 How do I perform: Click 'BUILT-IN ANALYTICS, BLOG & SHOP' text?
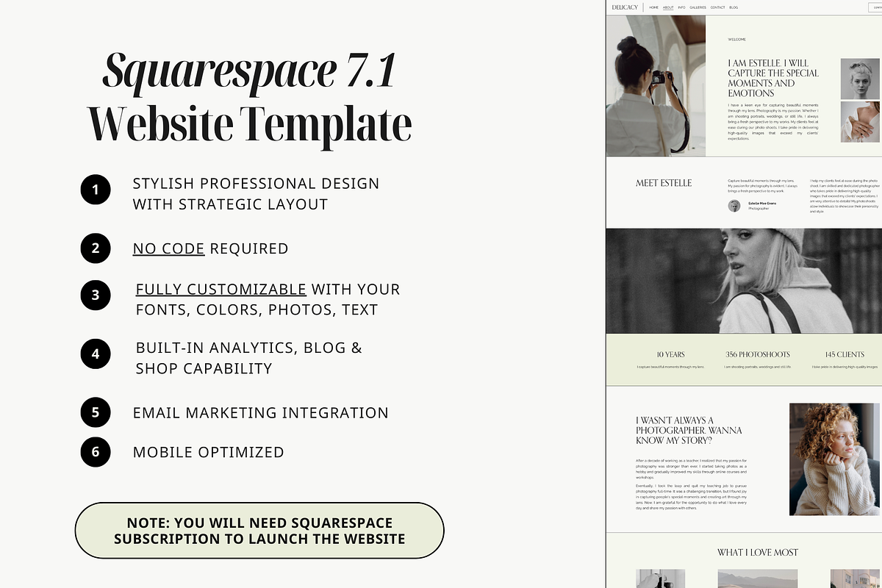point(249,358)
